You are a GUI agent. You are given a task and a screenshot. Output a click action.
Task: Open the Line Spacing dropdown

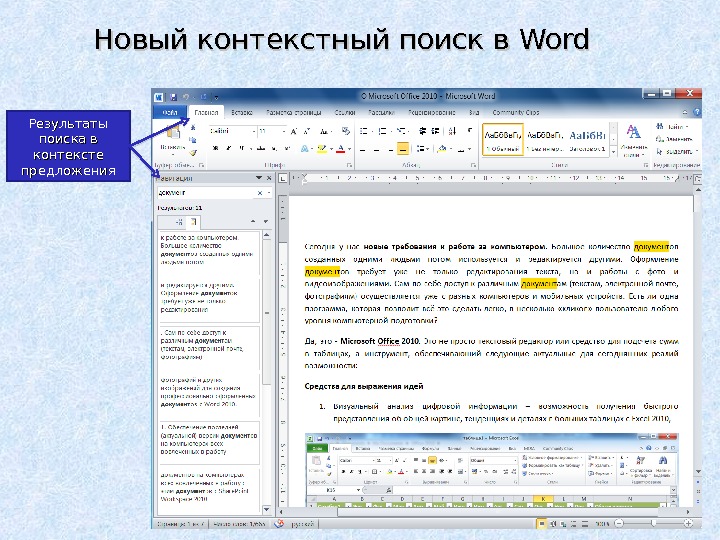pos(421,149)
